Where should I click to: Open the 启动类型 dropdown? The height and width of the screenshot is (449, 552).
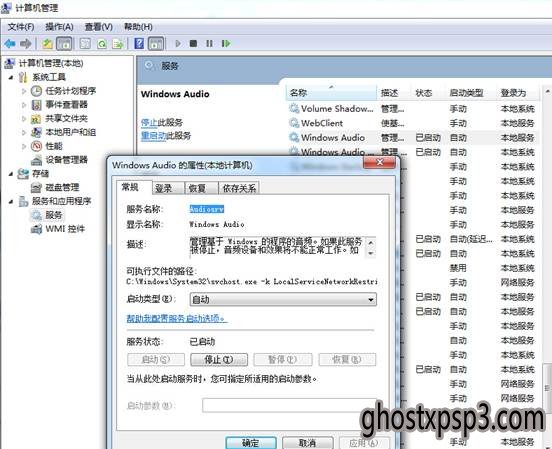click(x=283, y=300)
